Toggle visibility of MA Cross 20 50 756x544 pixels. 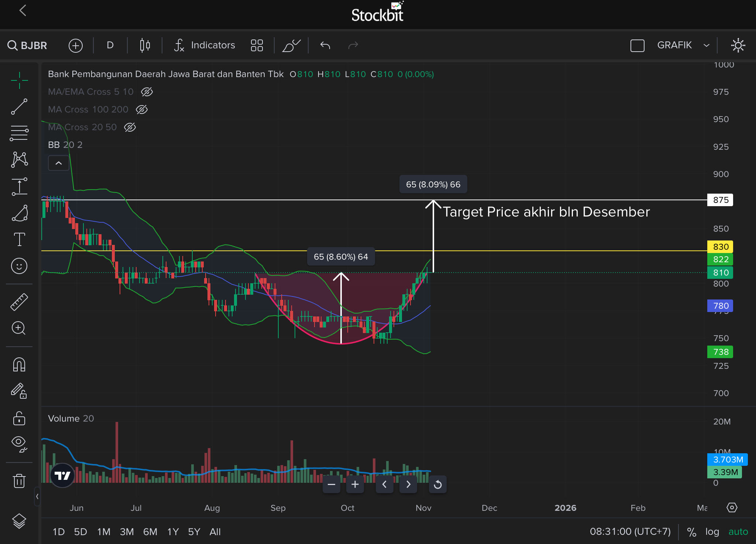click(130, 127)
